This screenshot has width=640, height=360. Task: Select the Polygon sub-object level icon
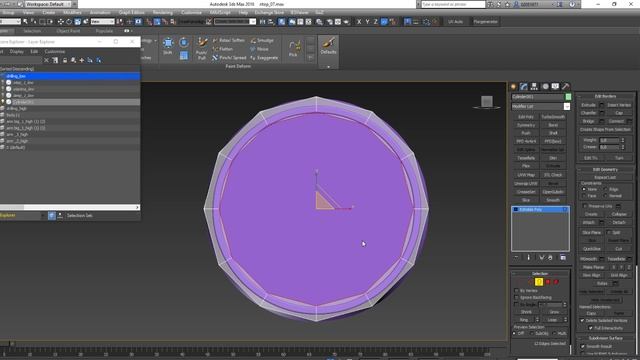(x=548, y=282)
